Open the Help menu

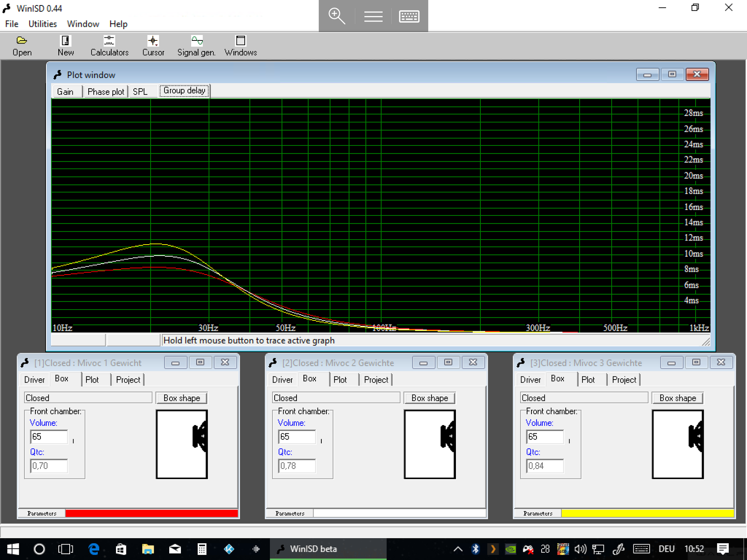118,24
